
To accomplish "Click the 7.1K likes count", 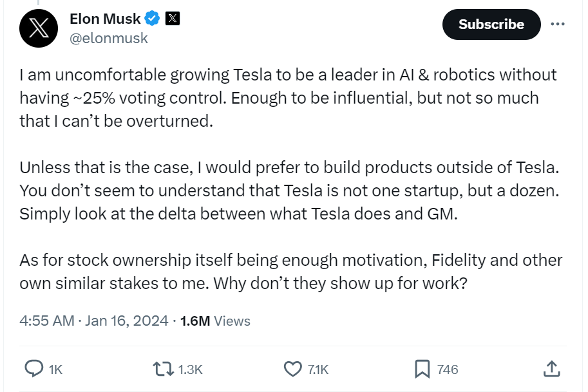I will (x=318, y=369).
